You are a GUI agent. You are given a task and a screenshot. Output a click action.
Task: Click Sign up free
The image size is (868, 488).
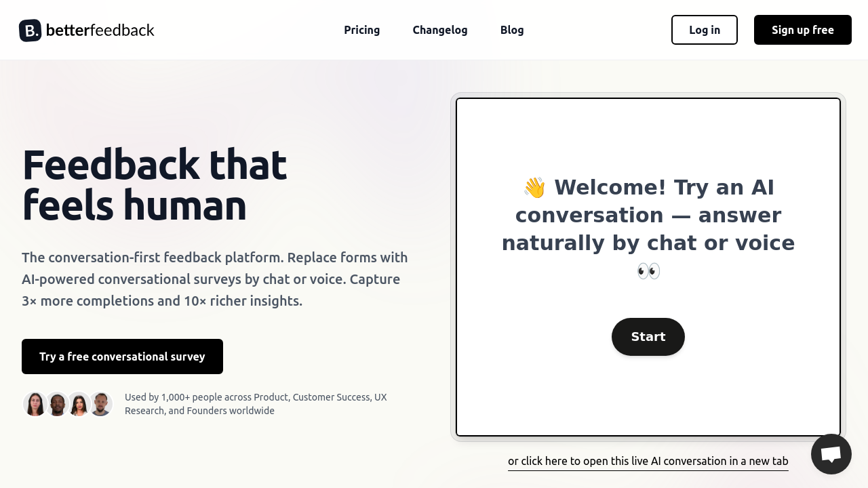point(802,30)
